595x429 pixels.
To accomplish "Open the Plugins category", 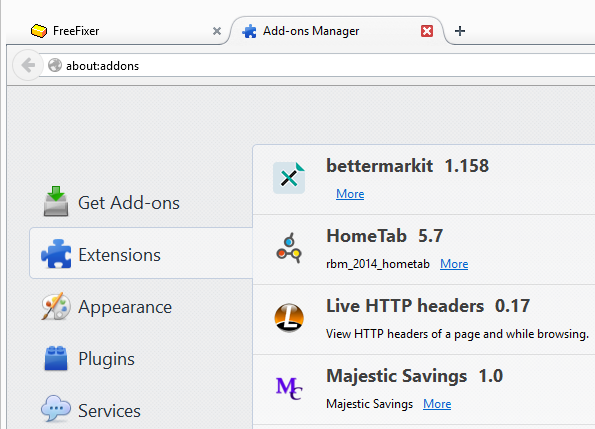I will pos(141,358).
